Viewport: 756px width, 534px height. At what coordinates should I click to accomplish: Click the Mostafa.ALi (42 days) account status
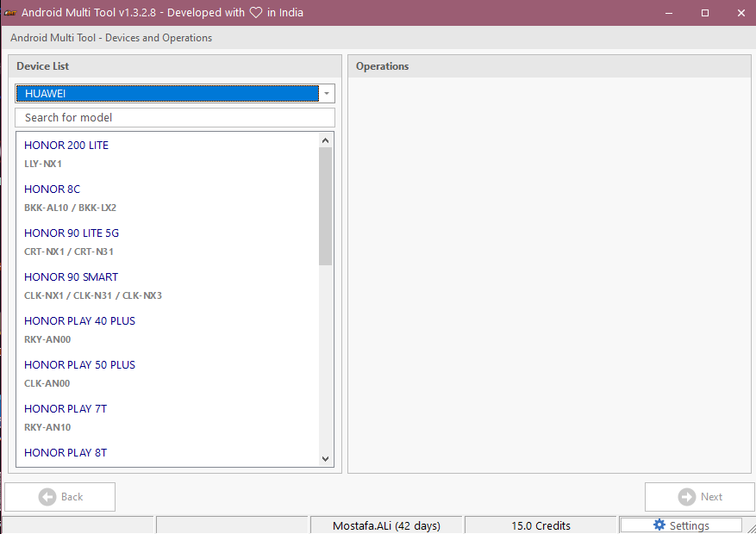point(386,525)
